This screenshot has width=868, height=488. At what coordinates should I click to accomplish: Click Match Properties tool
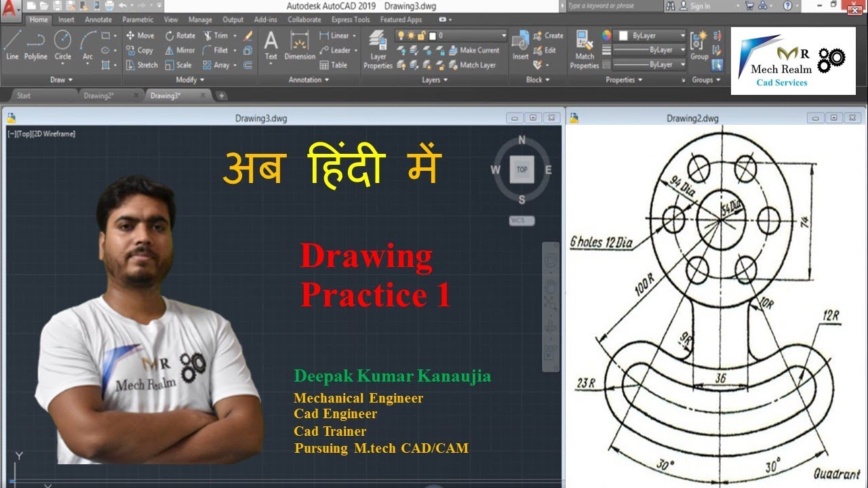pyautogui.click(x=584, y=49)
